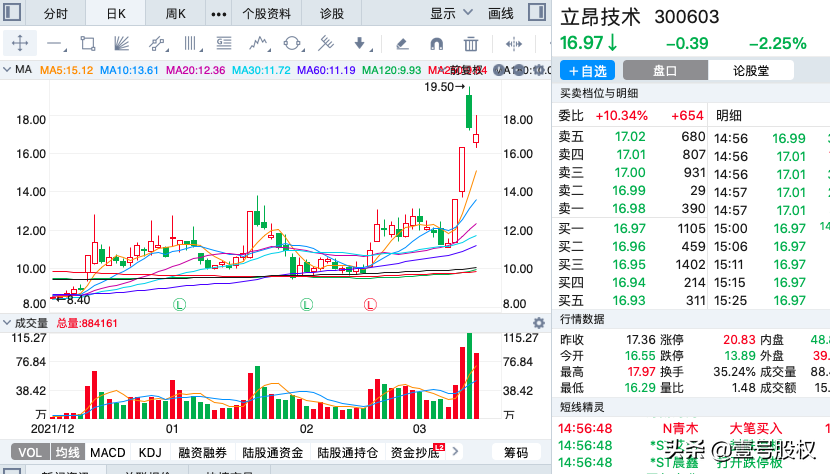Open dropdown arrow on arrow marker tool

tap(371, 50)
